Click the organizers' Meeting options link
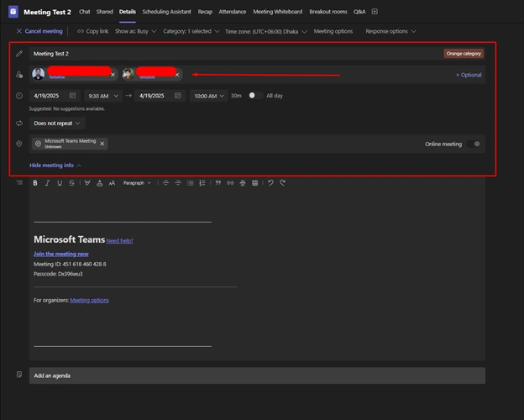 click(89, 300)
